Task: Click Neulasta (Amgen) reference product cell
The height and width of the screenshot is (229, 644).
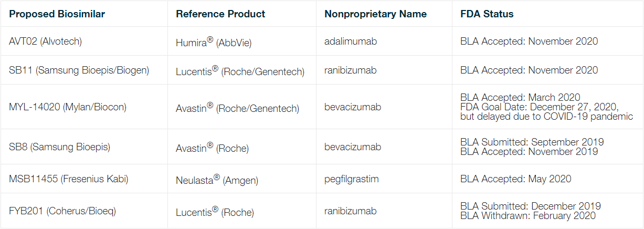Action: click(x=218, y=179)
